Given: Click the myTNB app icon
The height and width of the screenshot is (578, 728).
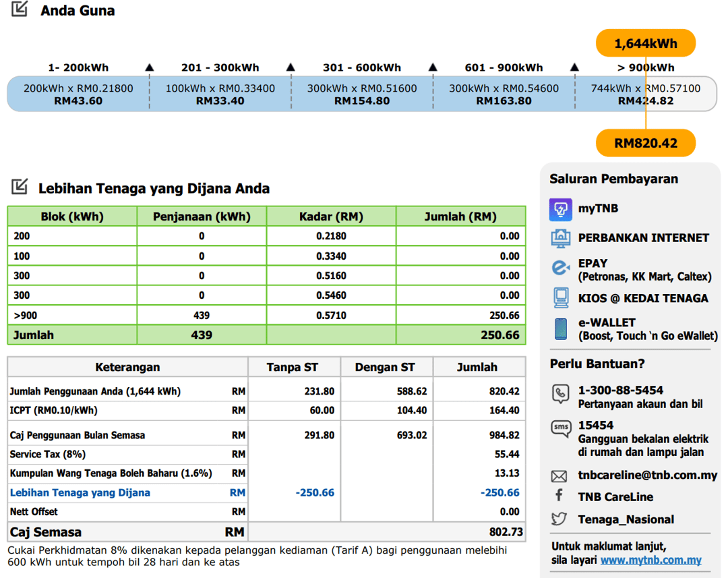Looking at the screenshot, I should 560,209.
